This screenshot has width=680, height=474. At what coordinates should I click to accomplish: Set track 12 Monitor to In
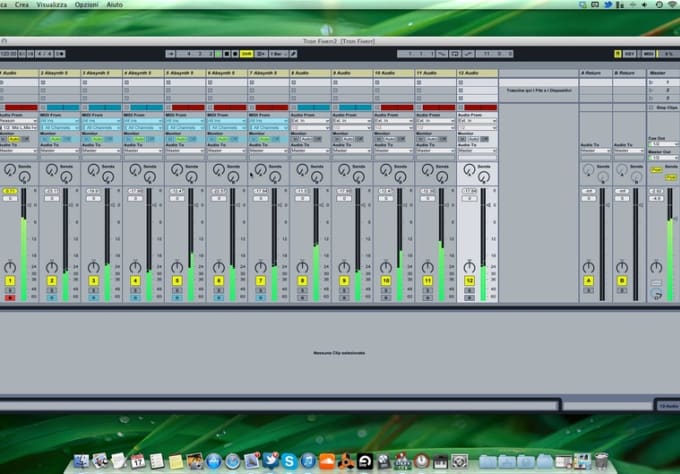pyautogui.click(x=462, y=139)
